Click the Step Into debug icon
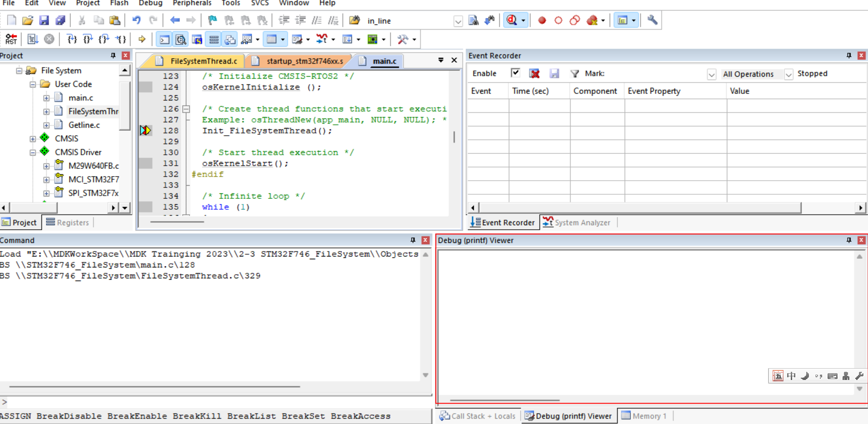This screenshot has width=868, height=424. click(x=72, y=39)
